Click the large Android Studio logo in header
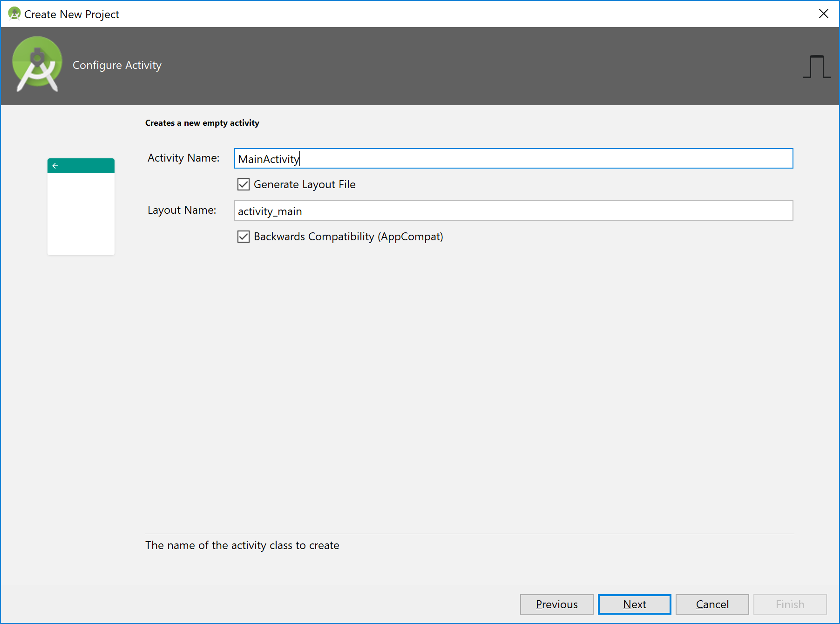 [x=37, y=65]
